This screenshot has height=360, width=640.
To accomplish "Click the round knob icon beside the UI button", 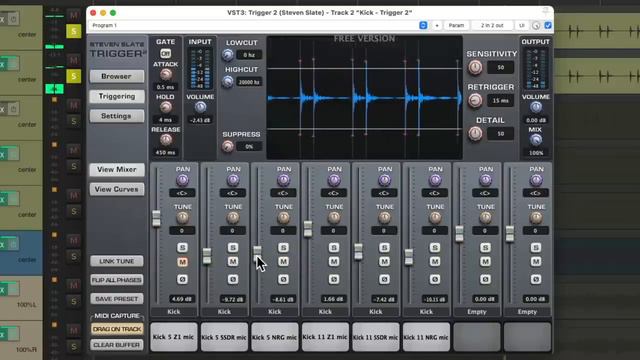I will point(536,25).
